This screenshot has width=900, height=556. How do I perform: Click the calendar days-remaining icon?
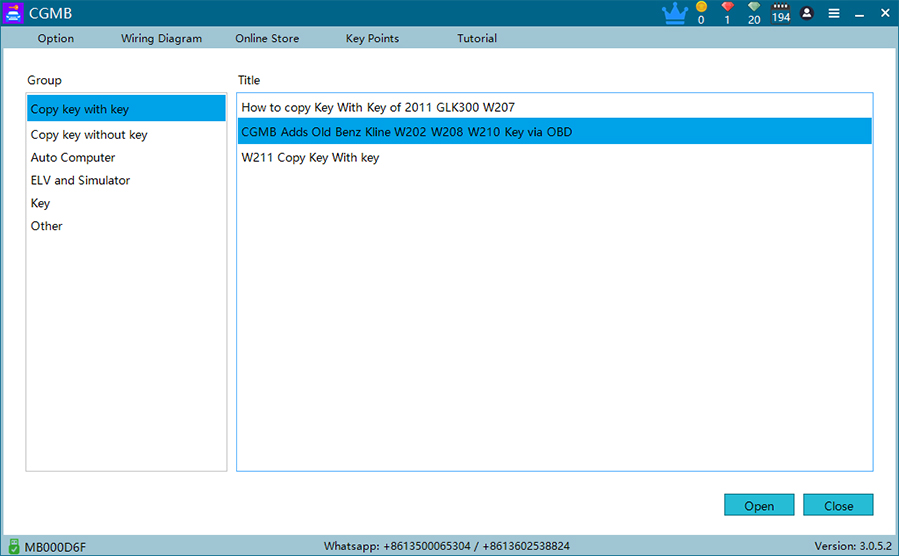[781, 7]
